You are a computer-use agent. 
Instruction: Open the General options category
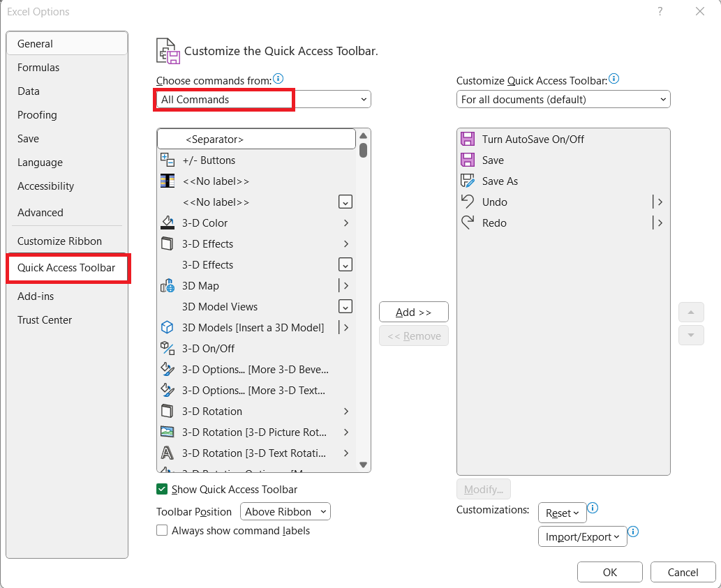[x=67, y=44]
